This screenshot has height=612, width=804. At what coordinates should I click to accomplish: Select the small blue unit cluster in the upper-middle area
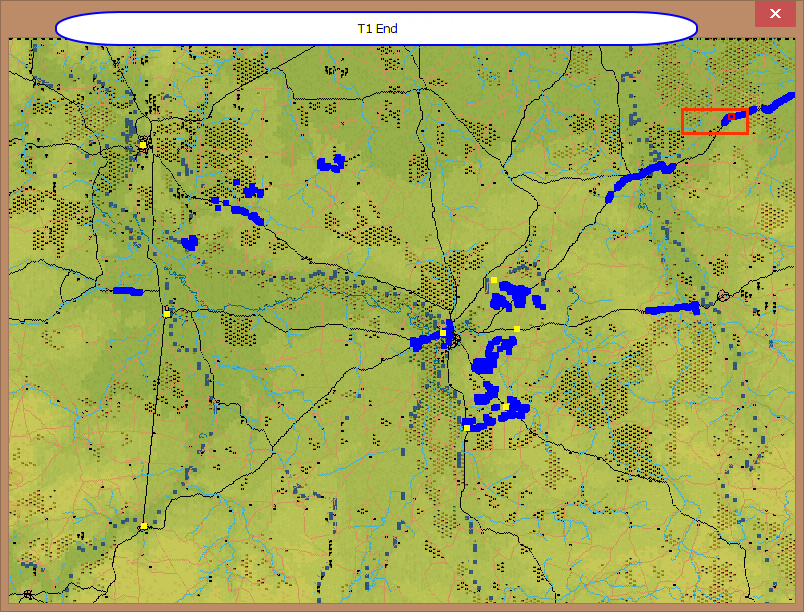pos(329,162)
